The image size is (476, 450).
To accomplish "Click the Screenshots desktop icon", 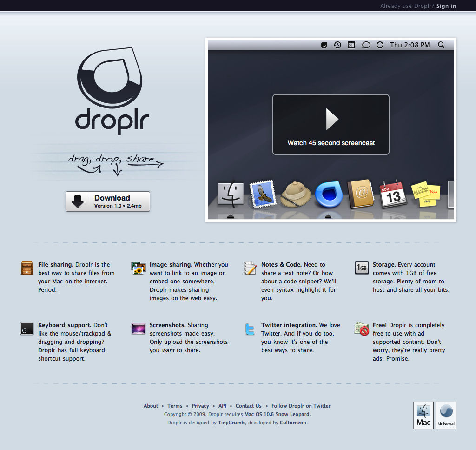I will click(x=139, y=329).
